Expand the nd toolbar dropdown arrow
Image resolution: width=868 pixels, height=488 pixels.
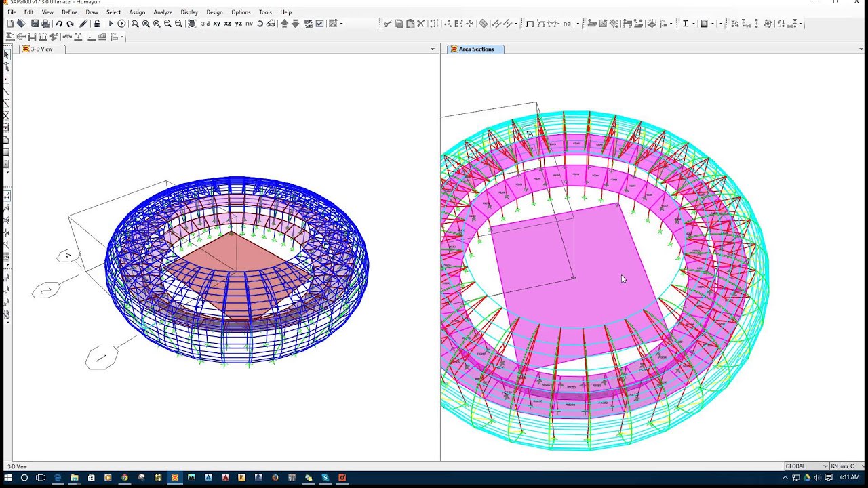click(x=577, y=24)
